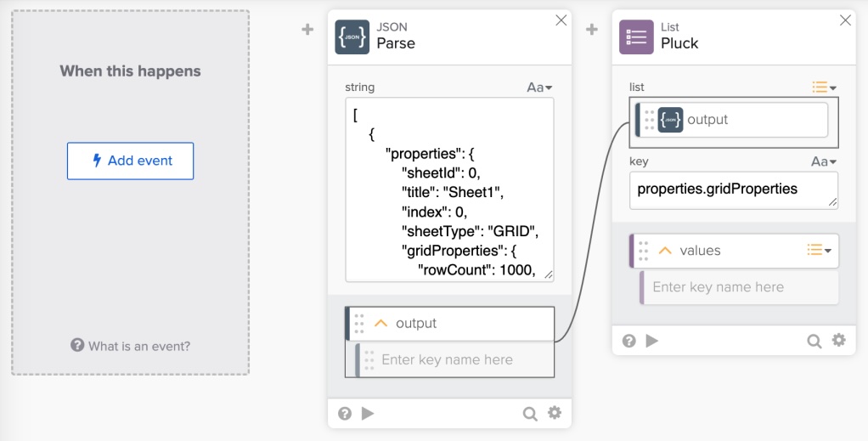The image size is (868, 441).
Task: Open the values output type dropdown
Action: (820, 251)
